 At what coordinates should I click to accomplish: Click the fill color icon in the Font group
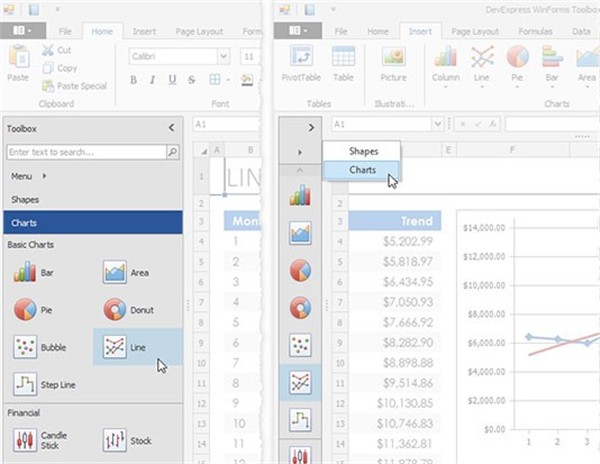(x=247, y=80)
